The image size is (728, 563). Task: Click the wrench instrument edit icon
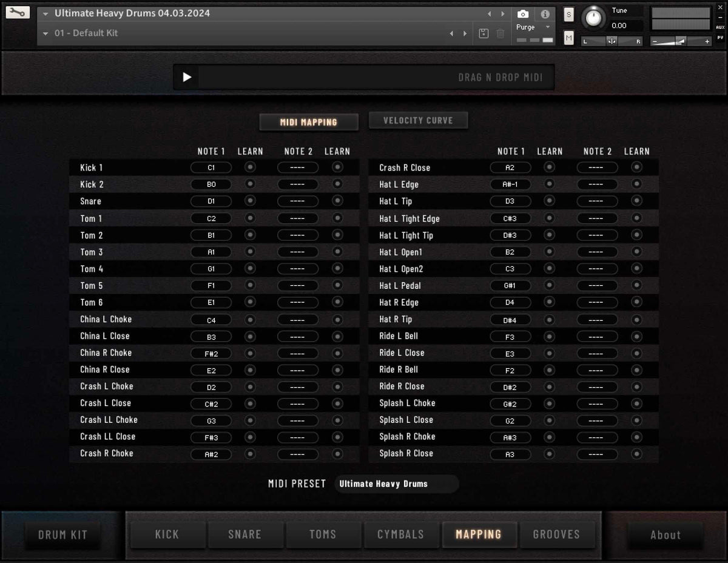(18, 12)
